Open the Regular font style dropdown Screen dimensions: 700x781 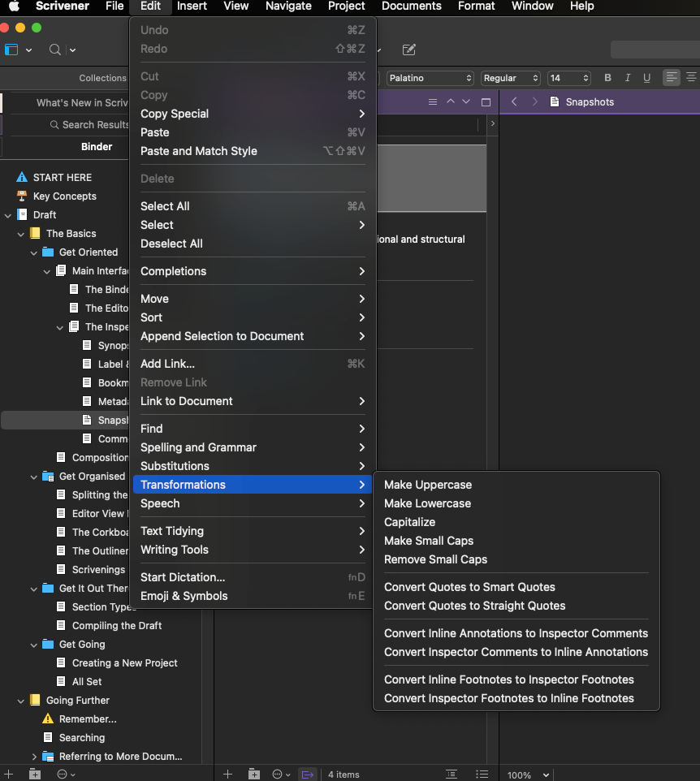point(511,78)
